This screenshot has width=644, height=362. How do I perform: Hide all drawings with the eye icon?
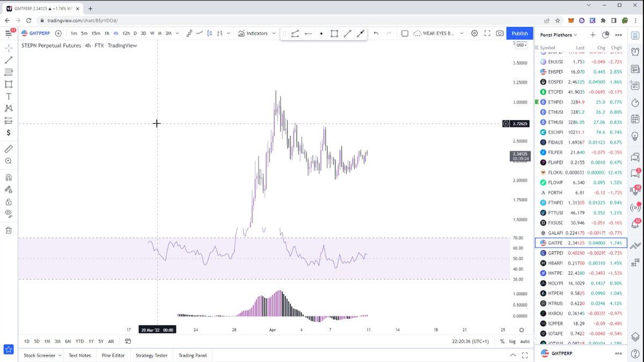pos(9,213)
